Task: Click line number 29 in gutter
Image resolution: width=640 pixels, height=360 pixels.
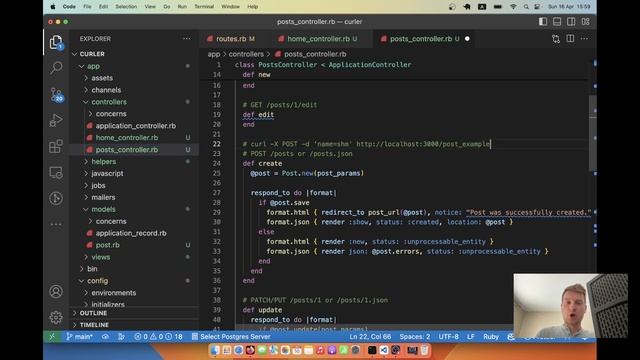Action: (216, 212)
